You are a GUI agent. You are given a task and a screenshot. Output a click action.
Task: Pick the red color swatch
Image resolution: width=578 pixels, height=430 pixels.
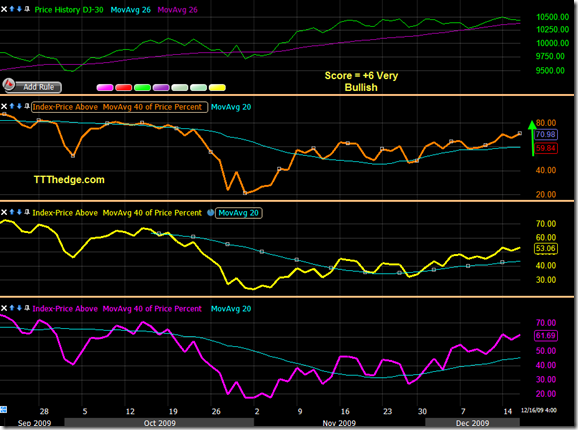pyautogui.click(x=123, y=87)
